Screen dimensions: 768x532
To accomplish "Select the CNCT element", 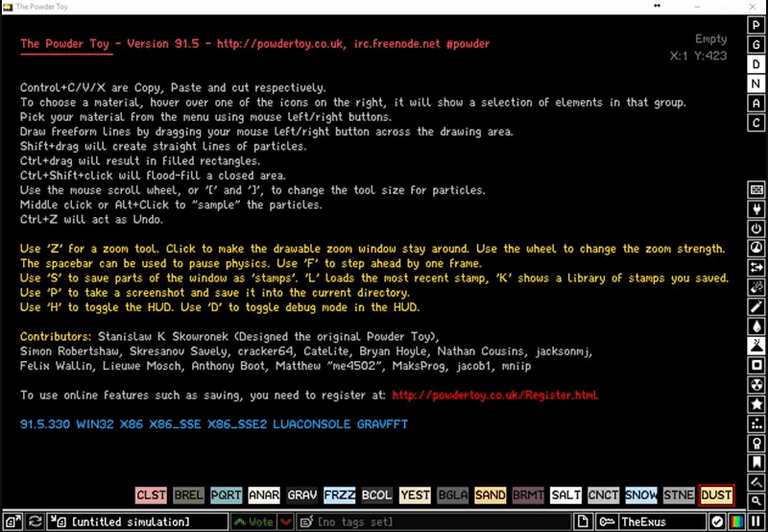I will pos(604,496).
